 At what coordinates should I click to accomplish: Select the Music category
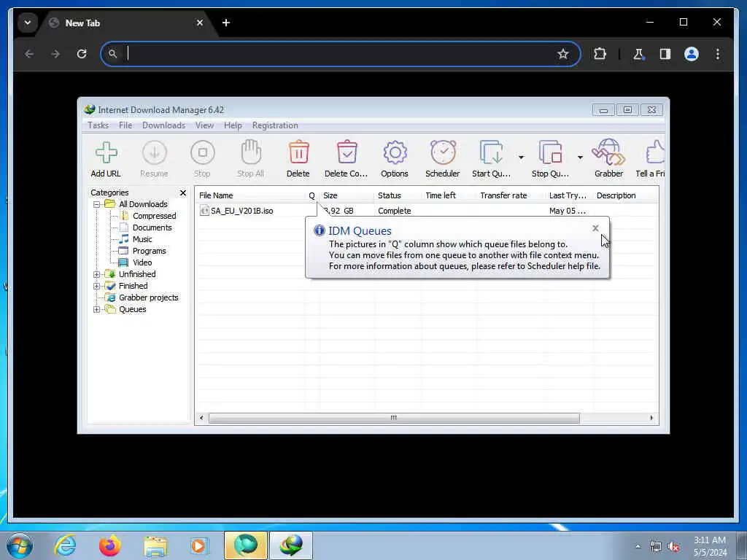click(142, 239)
